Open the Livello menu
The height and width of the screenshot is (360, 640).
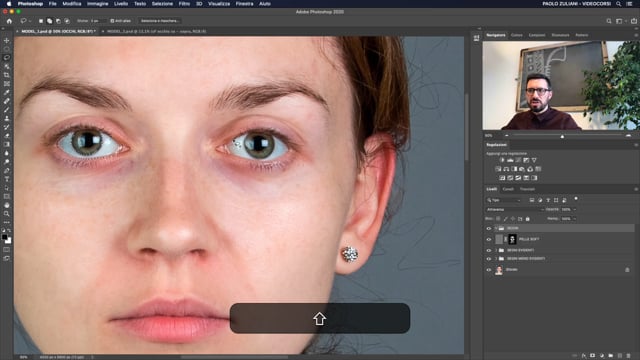121,4
